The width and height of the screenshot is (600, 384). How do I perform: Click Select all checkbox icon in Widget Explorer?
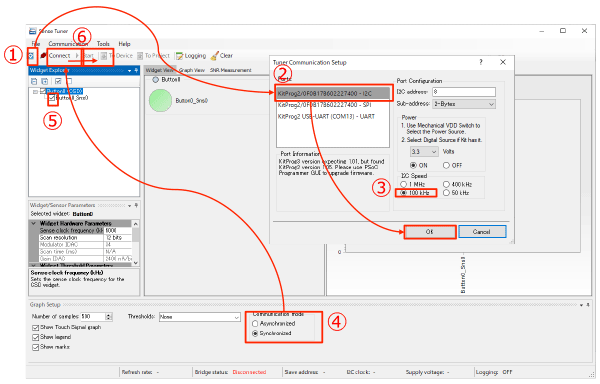coord(58,81)
